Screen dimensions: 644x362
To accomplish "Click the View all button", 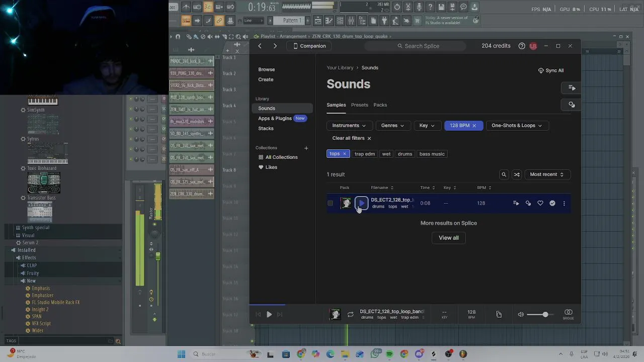I will tap(449, 238).
